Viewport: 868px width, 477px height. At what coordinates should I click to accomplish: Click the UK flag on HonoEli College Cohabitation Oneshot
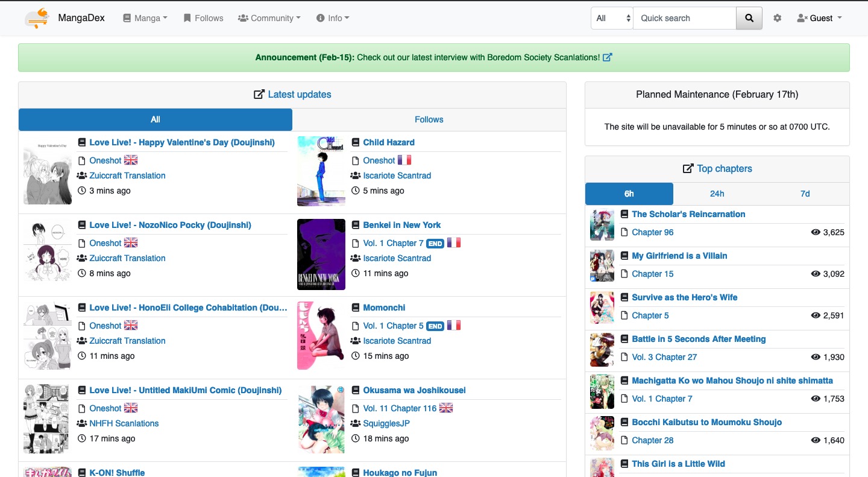point(131,326)
